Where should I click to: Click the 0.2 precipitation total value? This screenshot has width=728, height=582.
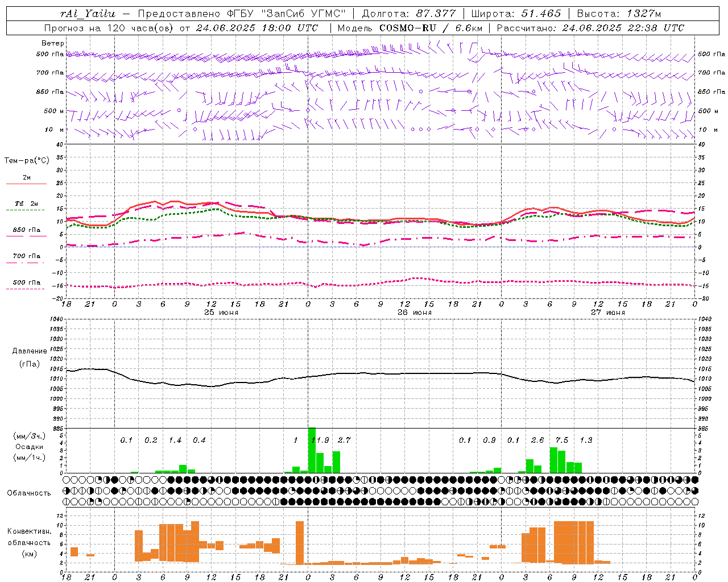coord(151,440)
